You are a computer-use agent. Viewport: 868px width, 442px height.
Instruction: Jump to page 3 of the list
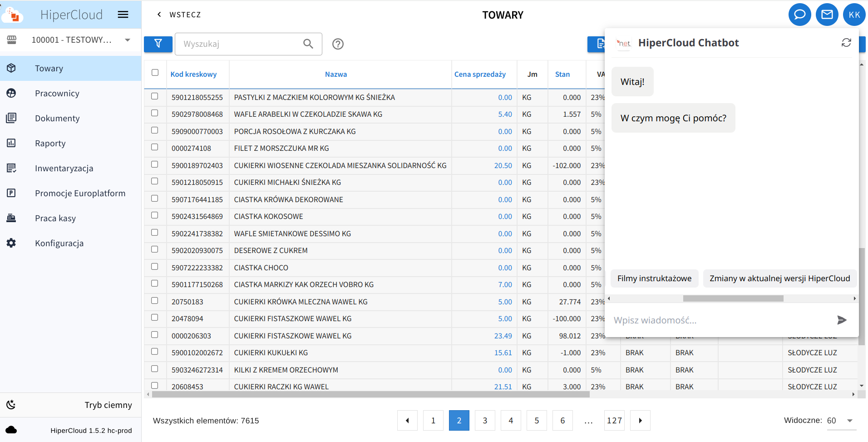point(485,421)
